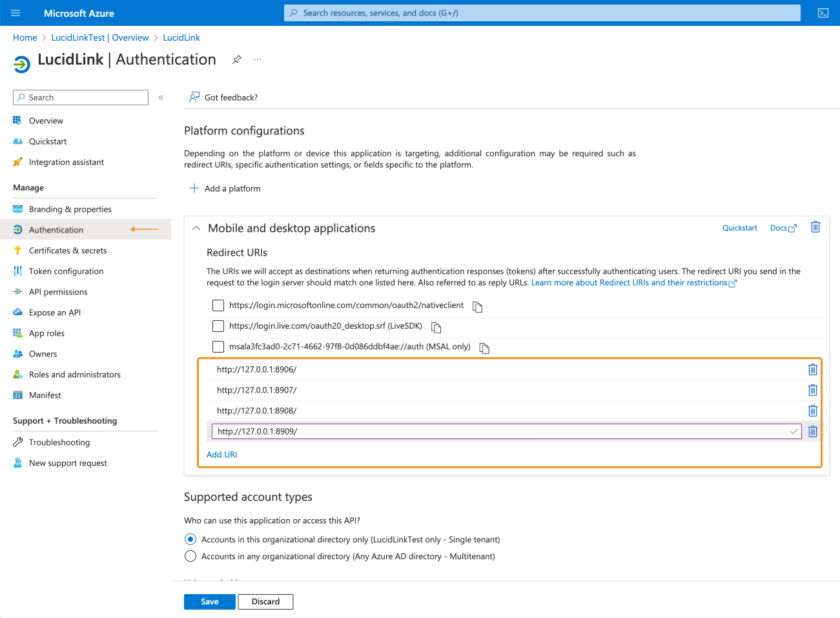Focus the top Search resources bar
The image size is (840, 618).
tap(542, 13)
